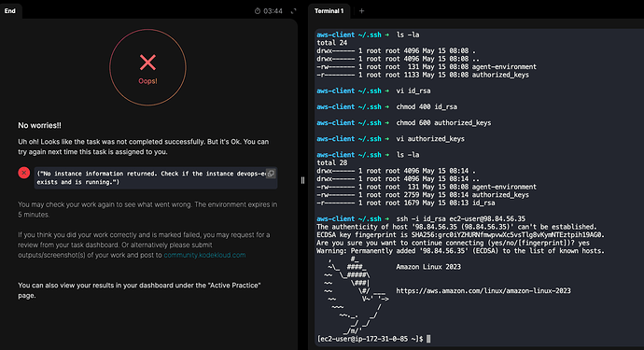Click the expand fullscreen icon beside timer
Viewport: 644px width, 350px height.
(293, 11)
